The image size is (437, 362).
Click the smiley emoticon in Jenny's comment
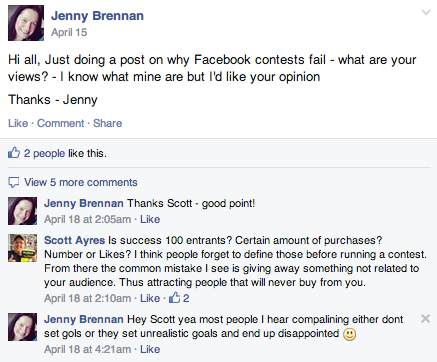point(349,334)
